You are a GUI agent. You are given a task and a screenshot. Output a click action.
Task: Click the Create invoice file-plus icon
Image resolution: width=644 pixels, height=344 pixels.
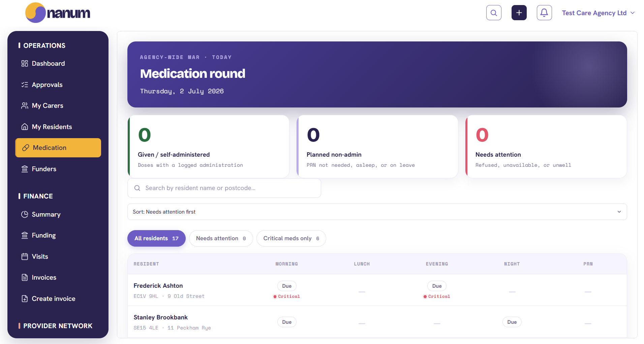click(x=25, y=299)
